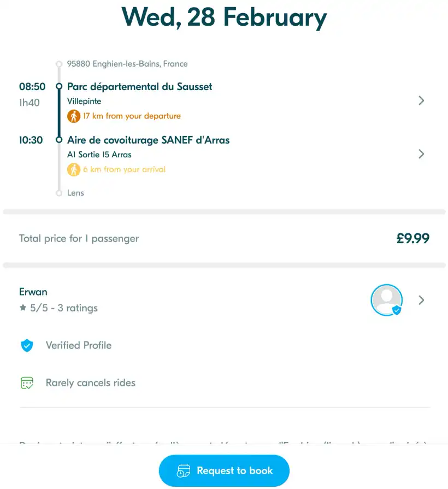Click the Verified Profile label
The height and width of the screenshot is (489, 448).
point(79,345)
